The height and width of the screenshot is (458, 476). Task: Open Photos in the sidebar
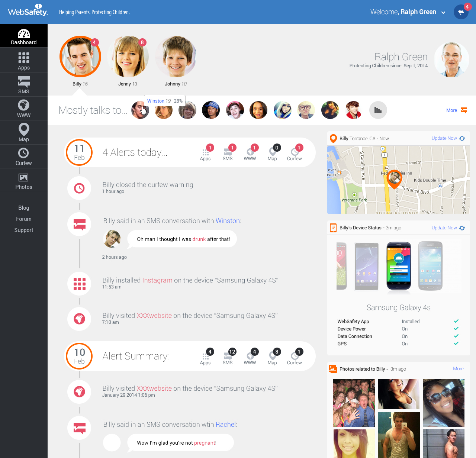coord(24,181)
